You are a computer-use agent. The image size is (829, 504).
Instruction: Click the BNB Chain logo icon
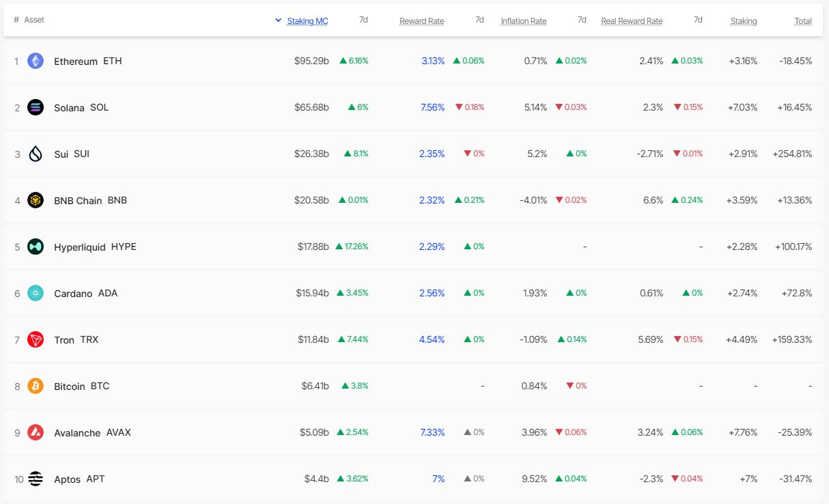36,200
